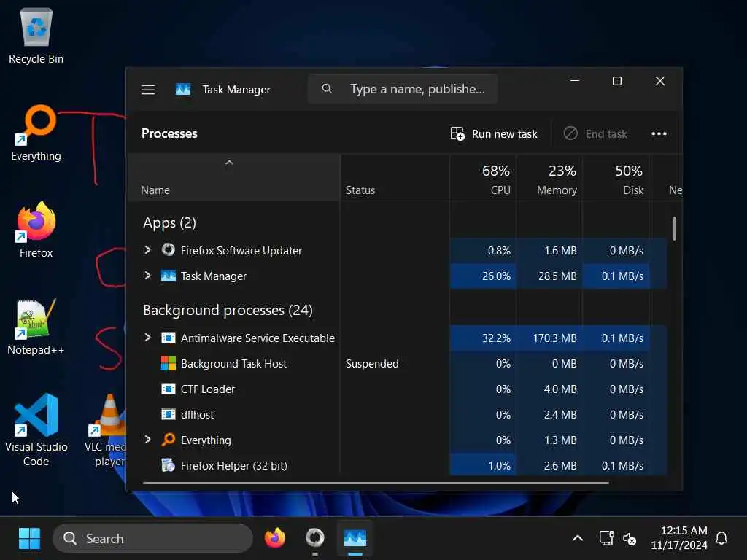Open the notifications bell icon
The height and width of the screenshot is (560, 747).
pyautogui.click(x=721, y=539)
